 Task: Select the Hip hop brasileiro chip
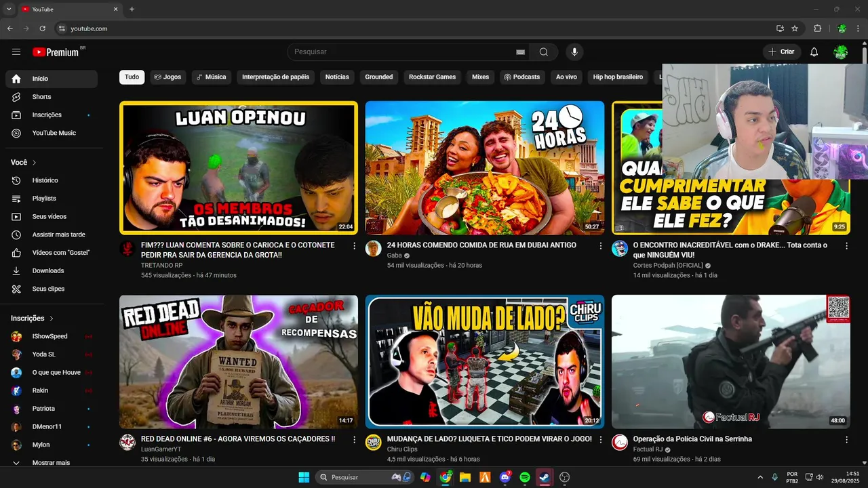pyautogui.click(x=618, y=77)
